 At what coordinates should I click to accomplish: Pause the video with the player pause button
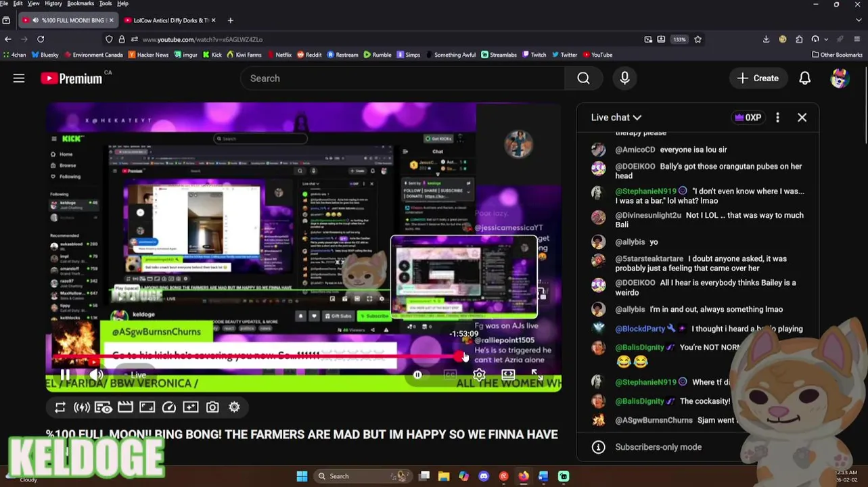[x=65, y=375]
